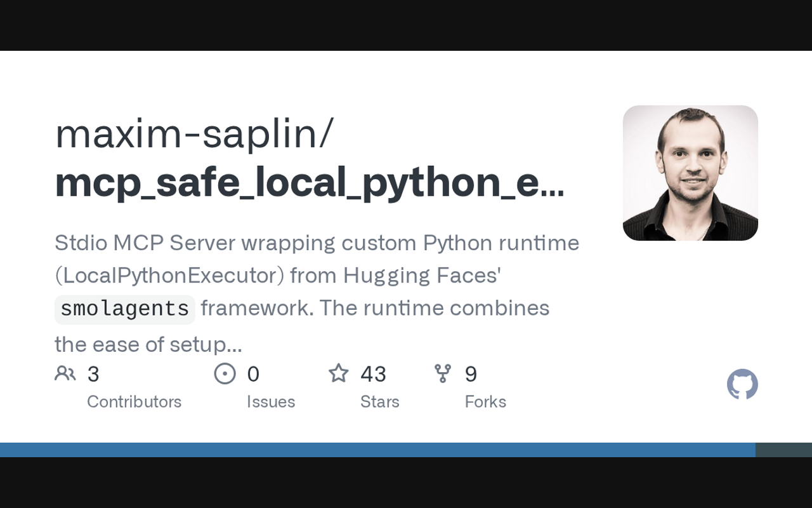This screenshot has height=508, width=812.
Task: Click the description line starting 'Stdio MCP Server'
Action: 317,243
